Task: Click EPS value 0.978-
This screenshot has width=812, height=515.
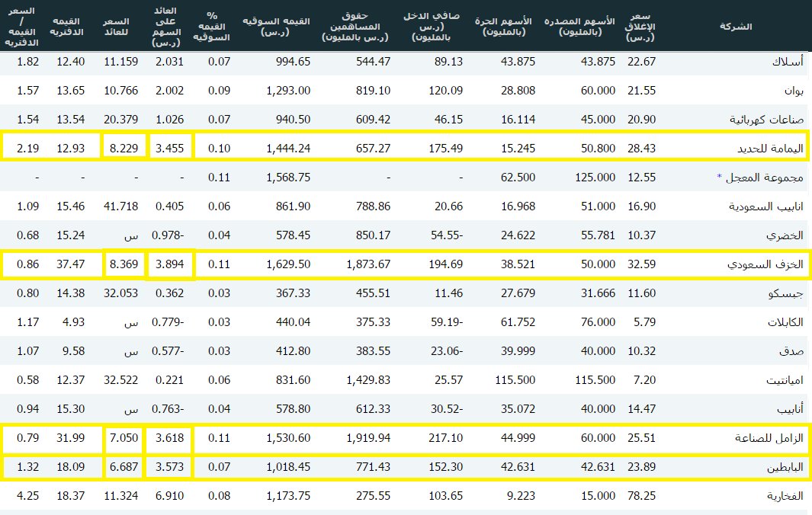Action: tap(168, 235)
